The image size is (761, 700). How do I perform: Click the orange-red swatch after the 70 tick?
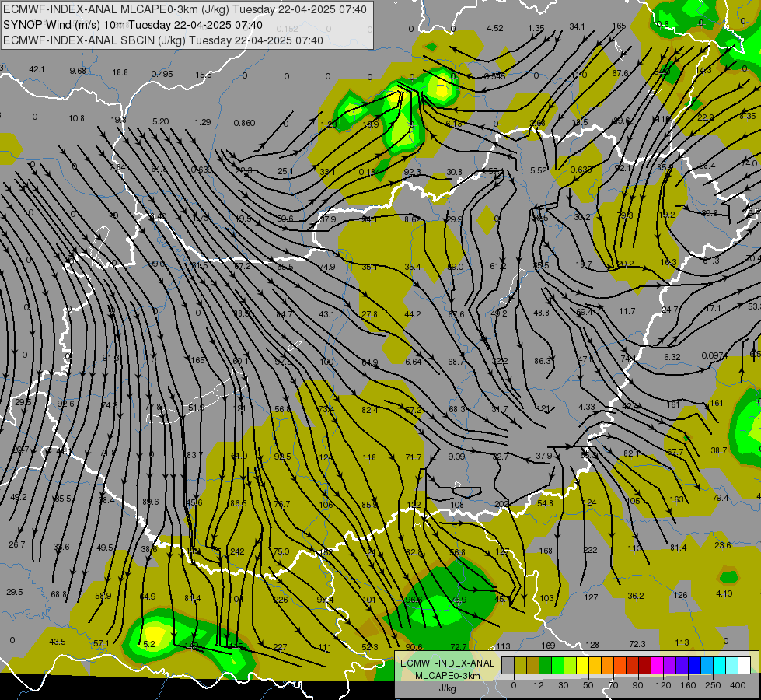(620, 665)
